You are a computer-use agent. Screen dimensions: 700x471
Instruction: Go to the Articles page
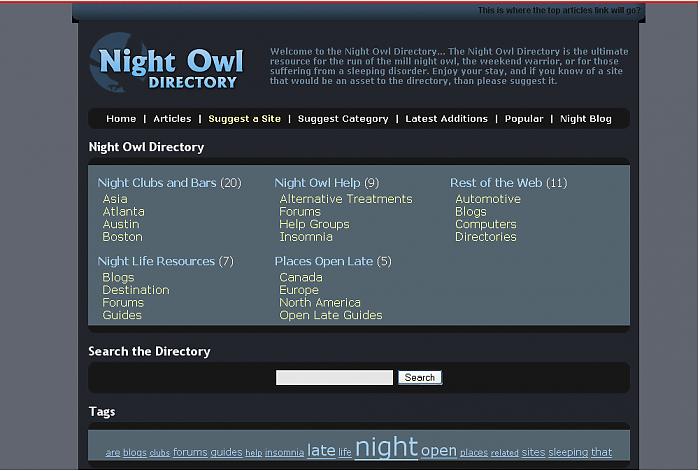(172, 119)
